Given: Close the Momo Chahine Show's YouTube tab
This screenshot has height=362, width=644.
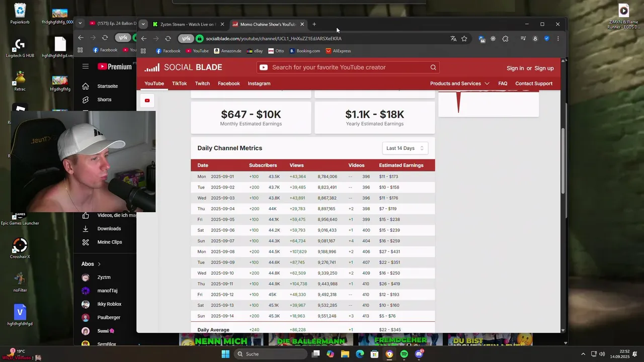Looking at the screenshot, I should 302,24.
